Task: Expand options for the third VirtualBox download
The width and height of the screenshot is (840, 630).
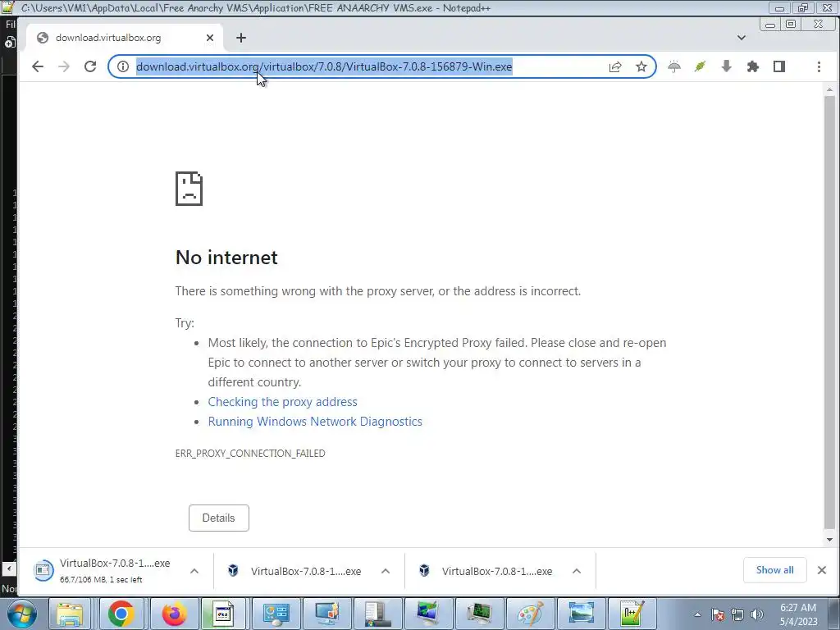Action: tap(577, 571)
